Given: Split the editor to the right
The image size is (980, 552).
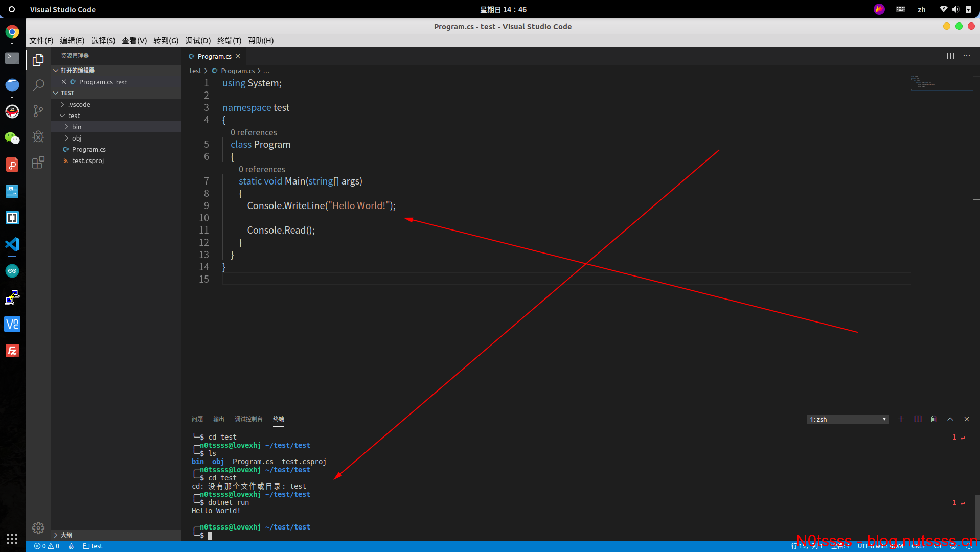Looking at the screenshot, I should pos(950,56).
